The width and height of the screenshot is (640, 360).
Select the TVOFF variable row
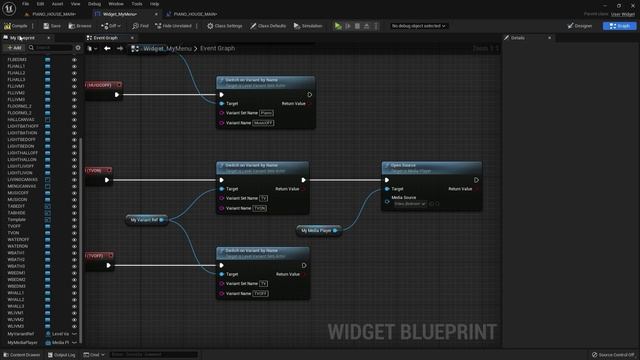pyautogui.click(x=41, y=226)
